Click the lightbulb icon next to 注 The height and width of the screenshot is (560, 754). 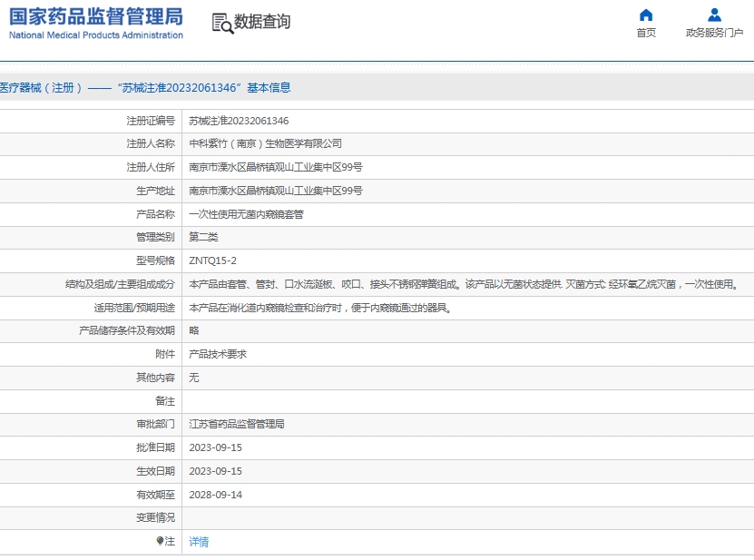(x=160, y=541)
